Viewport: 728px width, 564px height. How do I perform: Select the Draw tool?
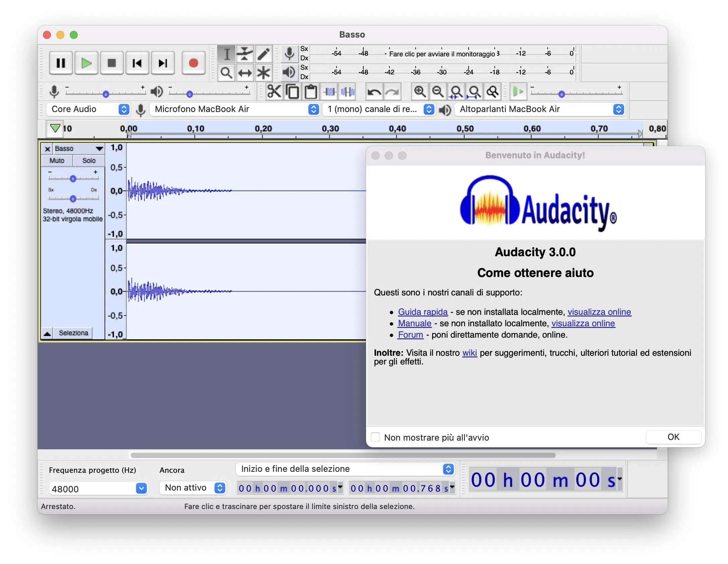point(263,53)
